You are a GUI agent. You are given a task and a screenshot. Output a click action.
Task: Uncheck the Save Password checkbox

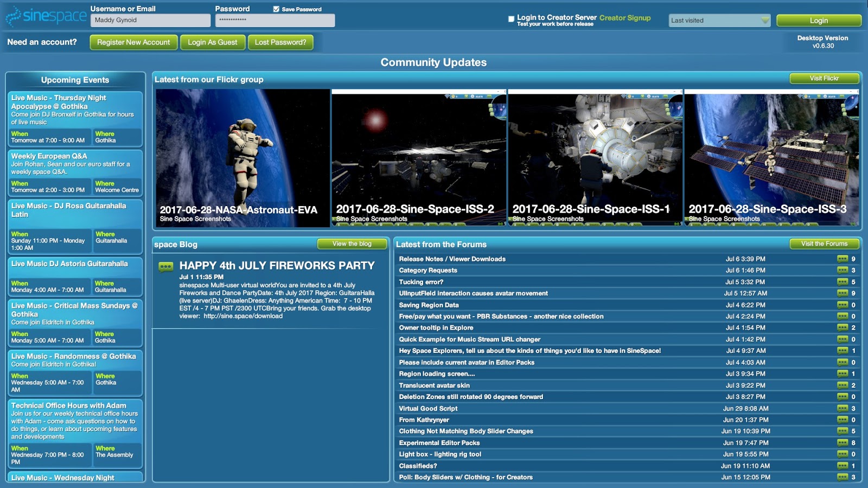pyautogui.click(x=276, y=9)
